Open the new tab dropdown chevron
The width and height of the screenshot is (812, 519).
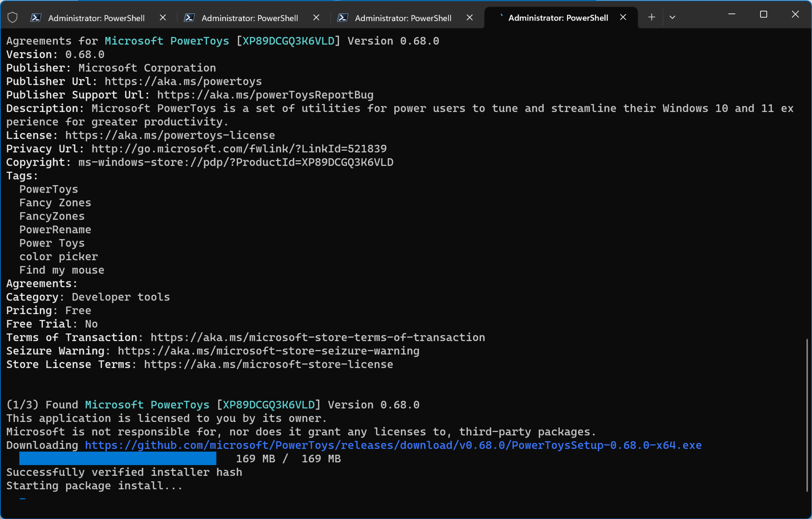[x=673, y=17]
